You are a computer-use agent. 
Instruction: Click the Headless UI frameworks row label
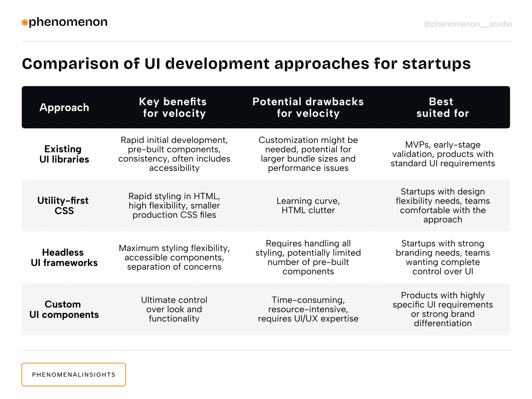click(64, 257)
